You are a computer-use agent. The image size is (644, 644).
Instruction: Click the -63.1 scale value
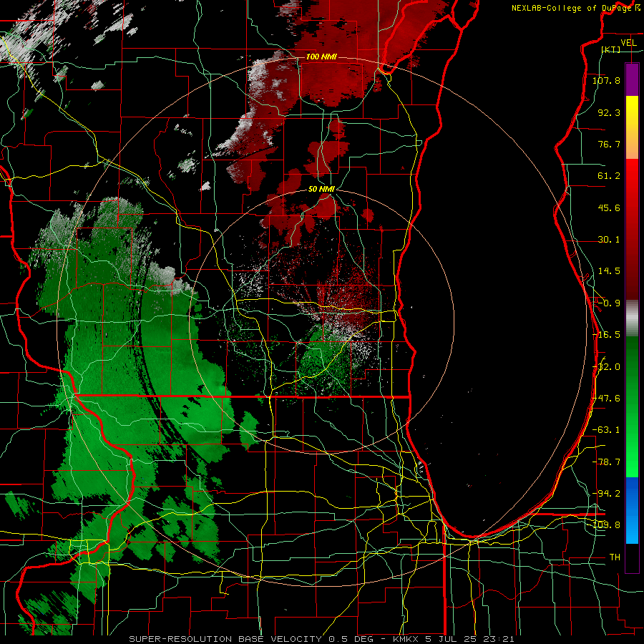click(x=606, y=430)
